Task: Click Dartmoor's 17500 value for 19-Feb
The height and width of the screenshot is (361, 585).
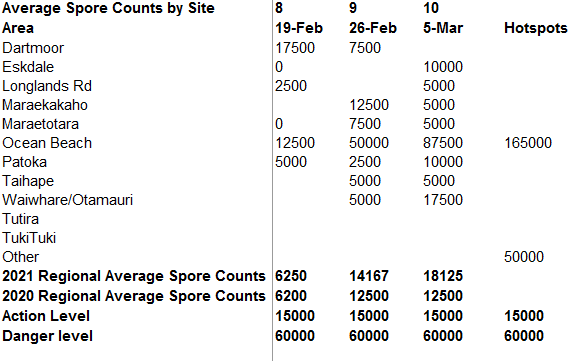Action: tap(295, 48)
